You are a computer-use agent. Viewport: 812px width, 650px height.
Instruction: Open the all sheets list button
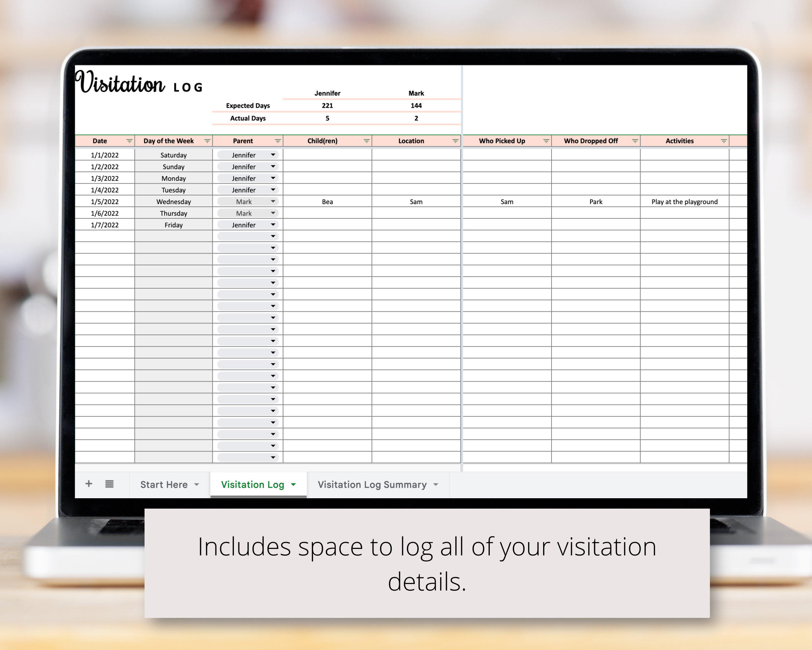(109, 484)
